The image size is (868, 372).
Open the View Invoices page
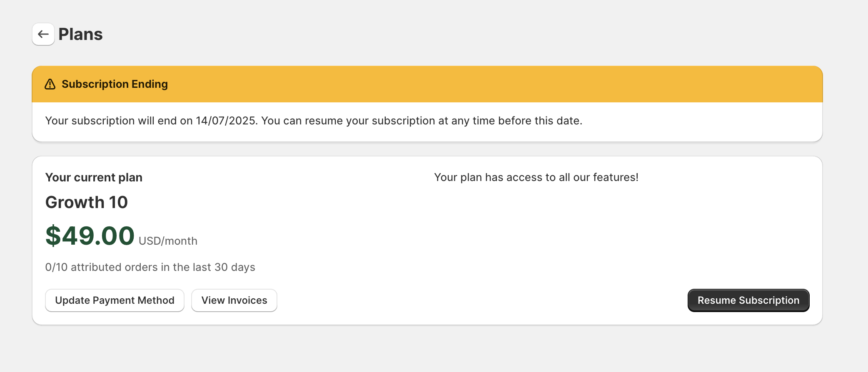point(234,300)
